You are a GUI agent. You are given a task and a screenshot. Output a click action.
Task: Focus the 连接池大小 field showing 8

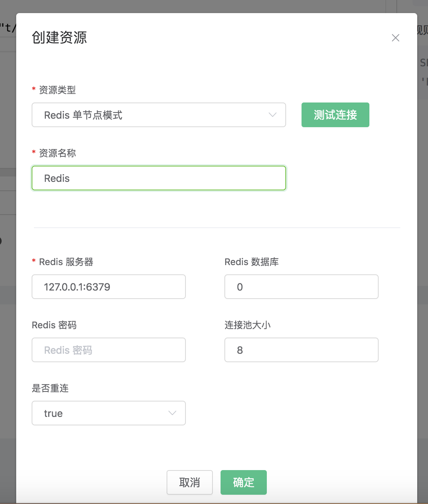tap(301, 350)
